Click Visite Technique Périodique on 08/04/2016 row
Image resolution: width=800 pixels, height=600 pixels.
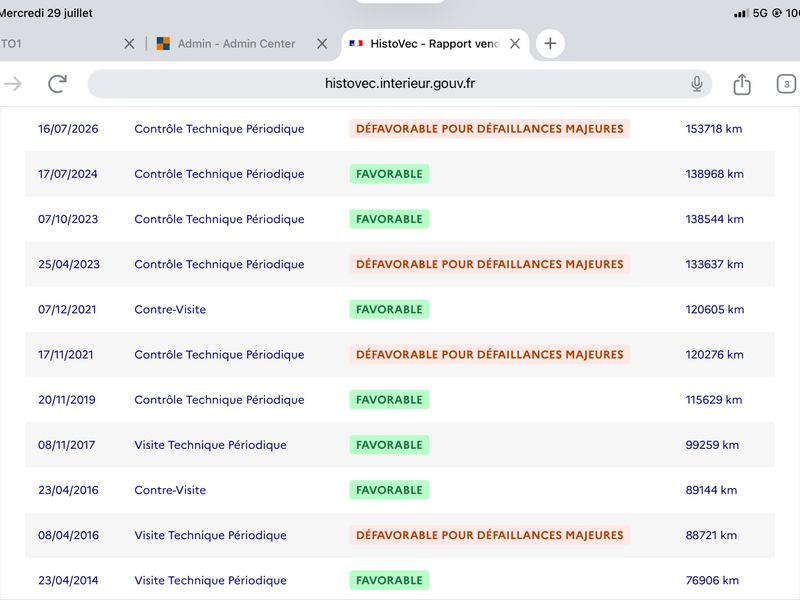pos(210,535)
